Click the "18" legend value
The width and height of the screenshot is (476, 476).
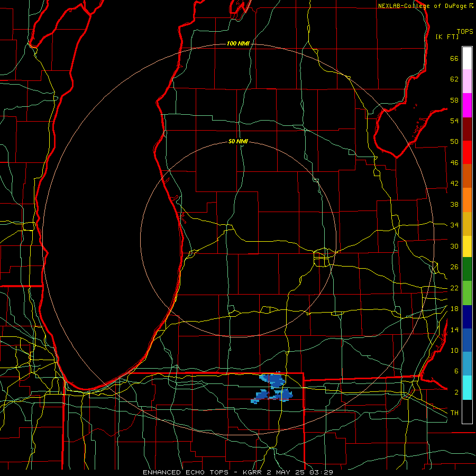454,309
